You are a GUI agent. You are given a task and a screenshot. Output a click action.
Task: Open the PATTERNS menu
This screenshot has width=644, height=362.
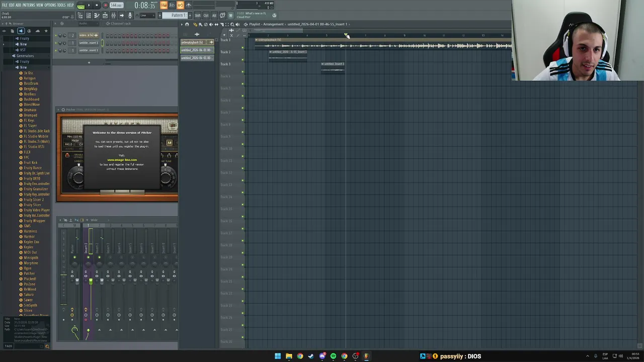tap(29, 5)
